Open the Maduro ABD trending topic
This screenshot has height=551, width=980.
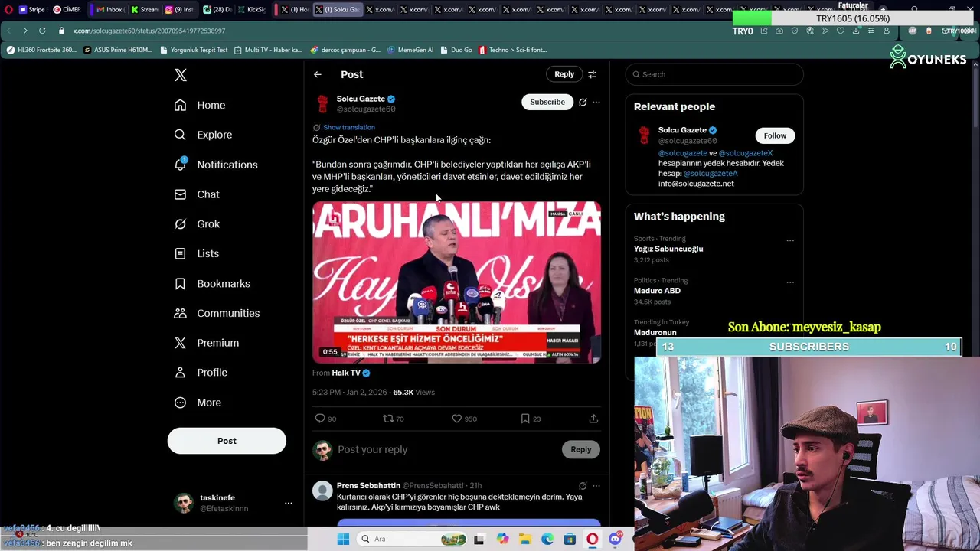(657, 291)
